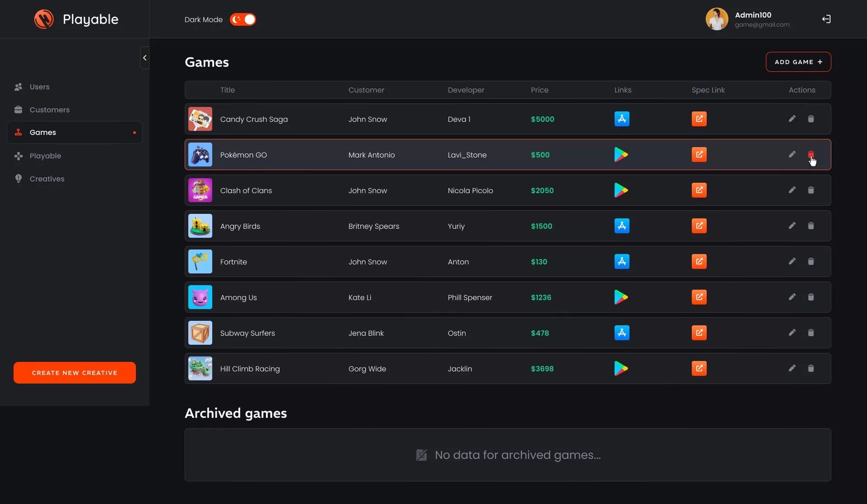Viewport: 867px width, 504px height.
Task: Open Google Play link for Hill Climb Racing
Action: click(621, 369)
